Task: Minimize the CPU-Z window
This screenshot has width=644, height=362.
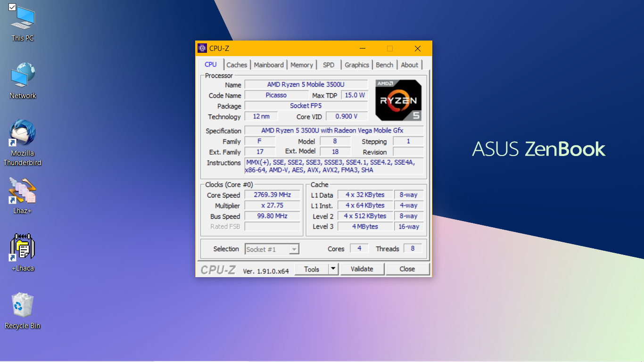Action: point(363,49)
